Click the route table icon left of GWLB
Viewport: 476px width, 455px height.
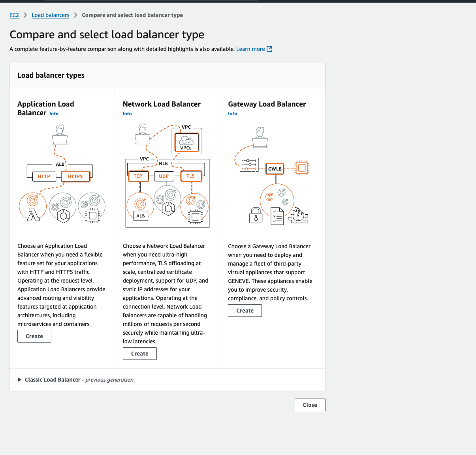[x=249, y=164]
